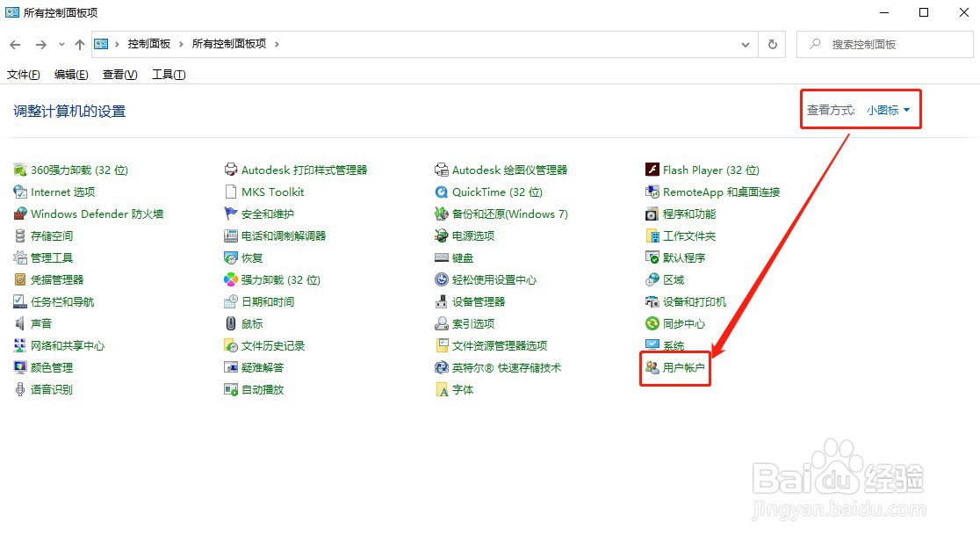Open the Flash Player (32 位) icon

[652, 170]
